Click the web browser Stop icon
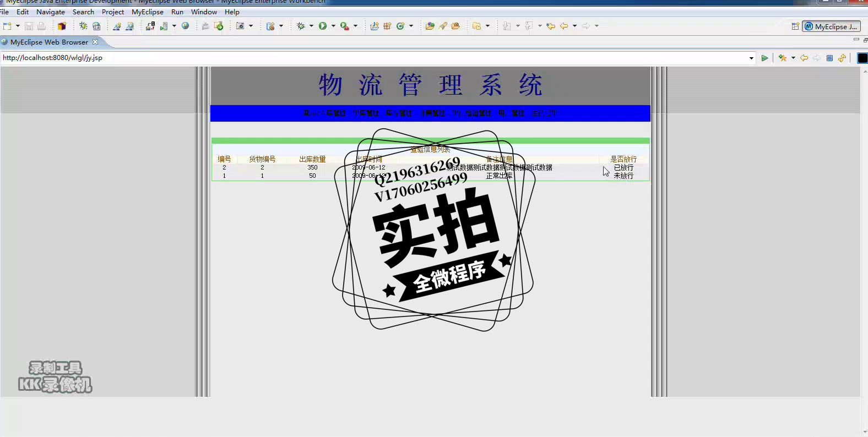 point(829,58)
